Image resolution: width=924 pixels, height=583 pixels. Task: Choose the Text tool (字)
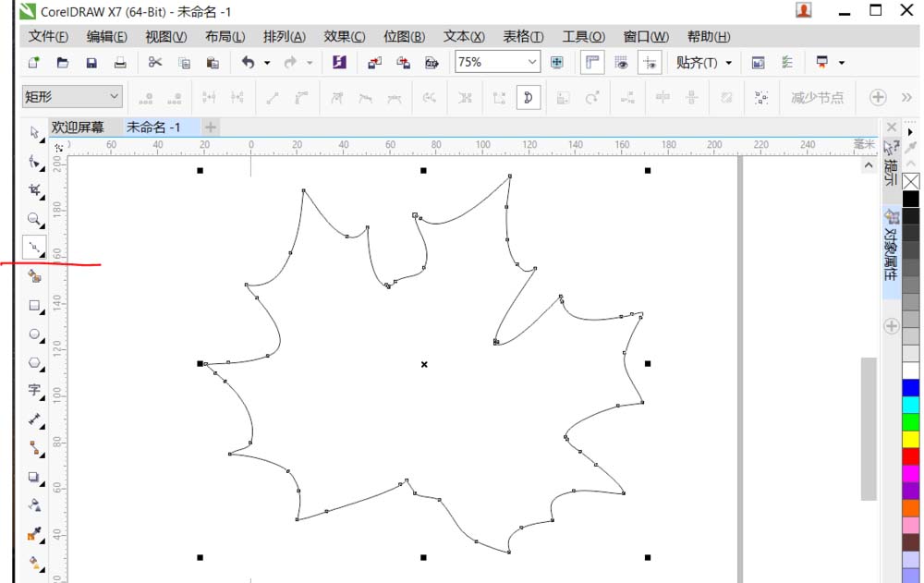(x=34, y=390)
